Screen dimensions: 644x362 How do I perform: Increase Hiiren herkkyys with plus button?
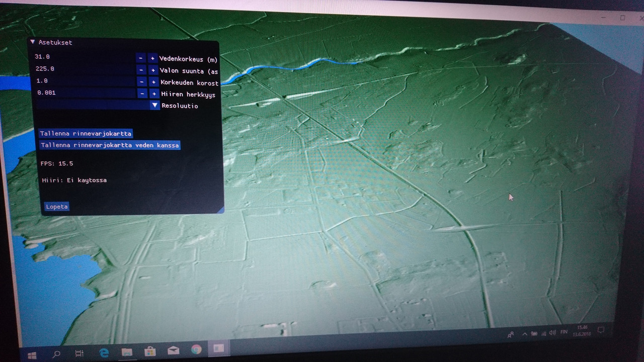154,94
